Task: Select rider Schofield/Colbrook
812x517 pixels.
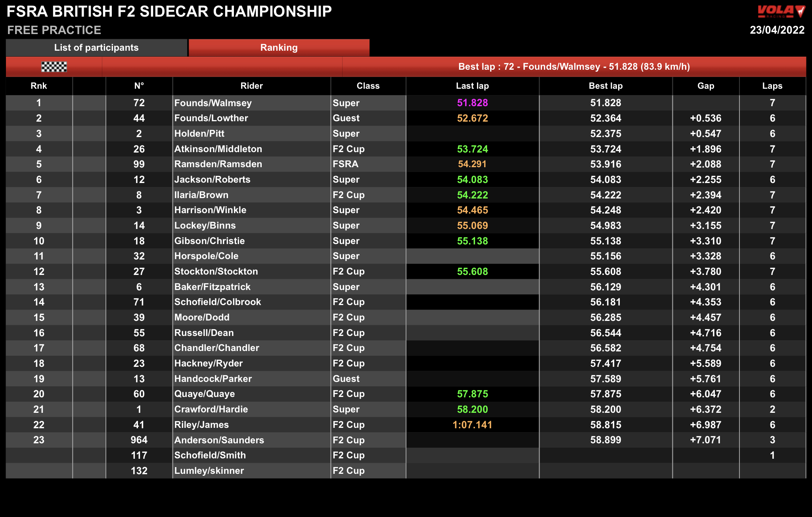Action: 218,302
